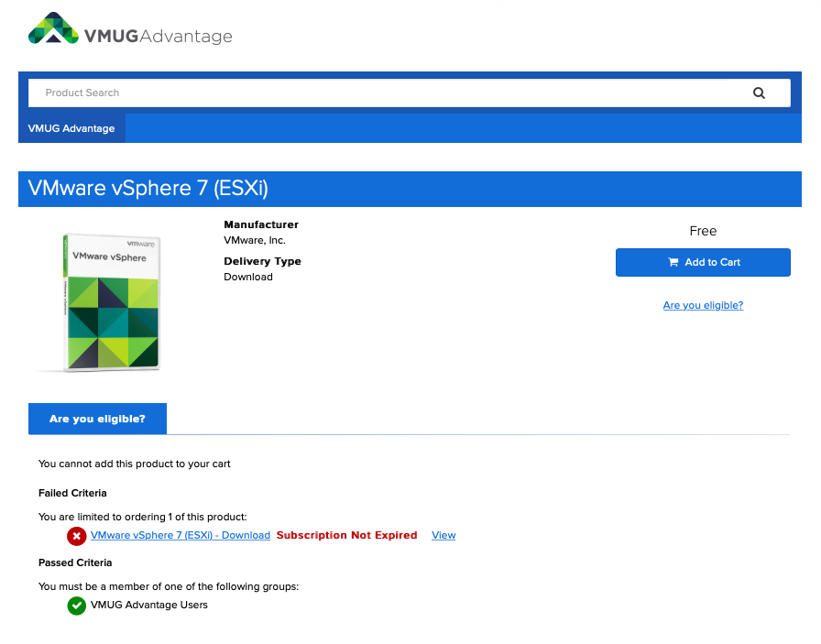Viewport: 821px width, 644px height.
Task: Click the 'Download' delivery type value
Action: click(248, 277)
